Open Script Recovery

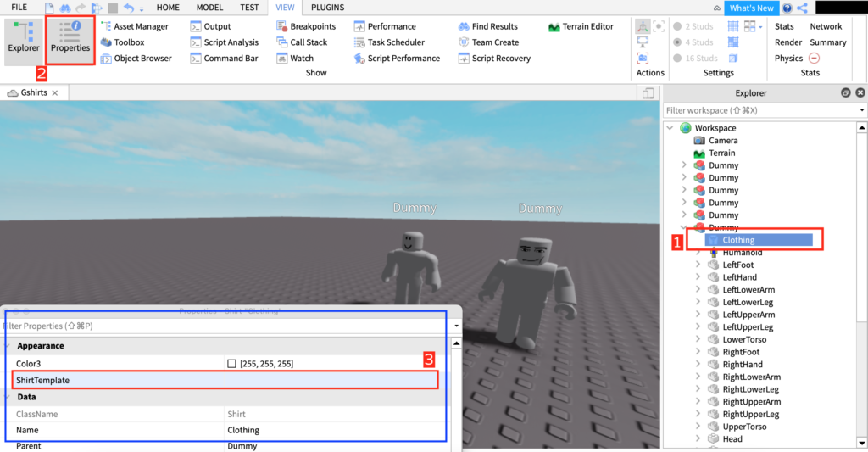pos(494,59)
